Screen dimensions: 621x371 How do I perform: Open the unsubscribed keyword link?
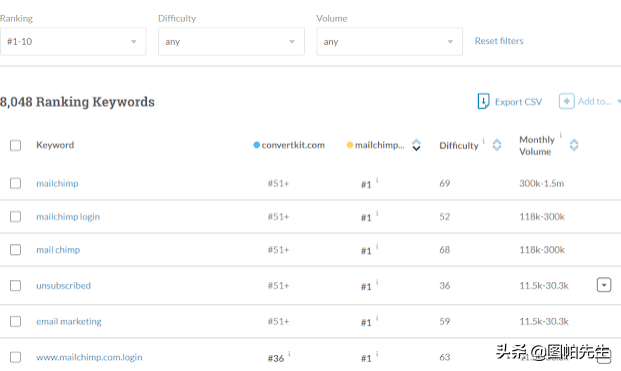coord(63,285)
